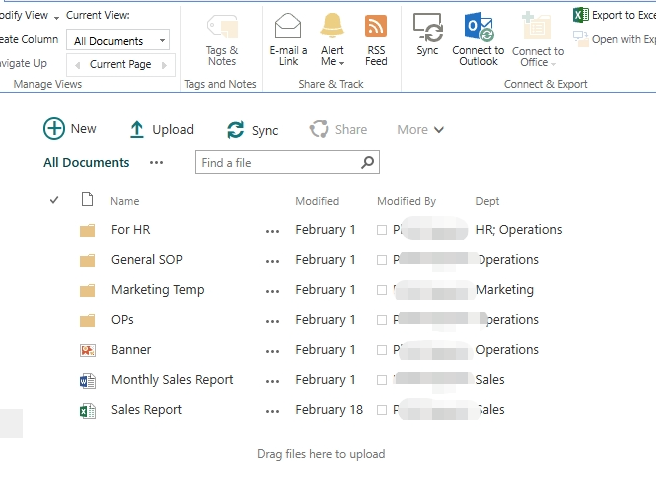Click the OPs folder icon

coord(87,320)
